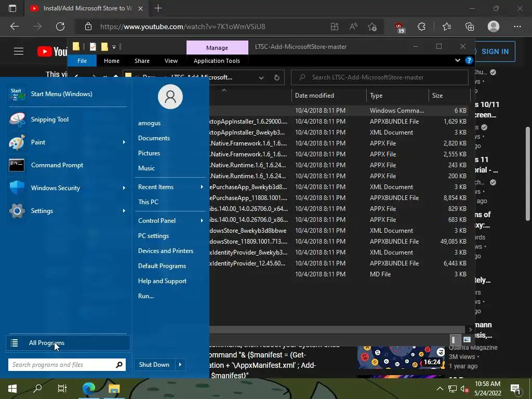
Task: Open PC settings from start menu
Action: (153, 236)
